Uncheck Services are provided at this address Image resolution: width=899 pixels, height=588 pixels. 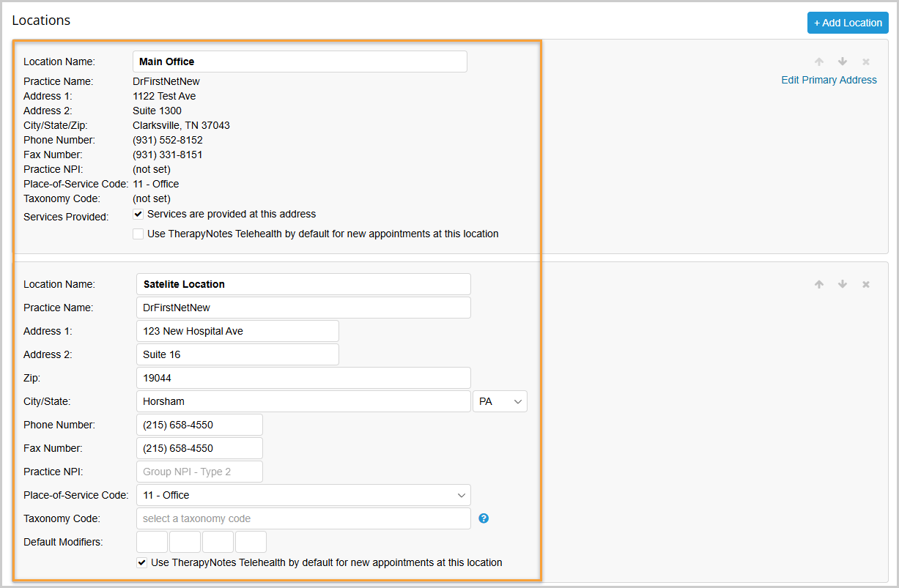point(138,215)
